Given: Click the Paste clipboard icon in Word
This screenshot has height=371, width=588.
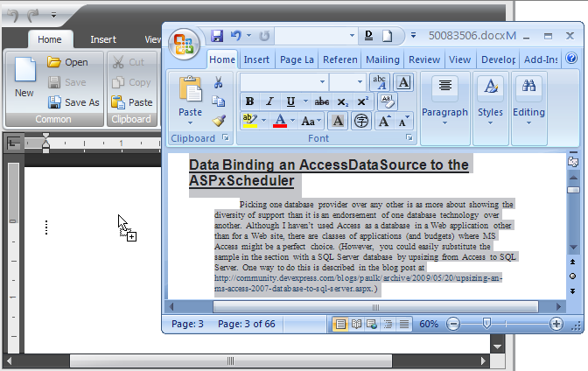Looking at the screenshot, I should pos(190,89).
